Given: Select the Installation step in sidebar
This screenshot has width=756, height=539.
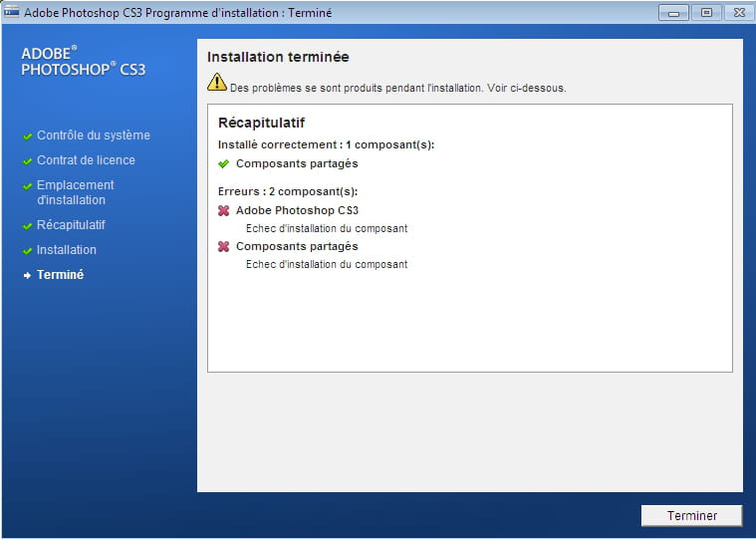Looking at the screenshot, I should tap(67, 250).
